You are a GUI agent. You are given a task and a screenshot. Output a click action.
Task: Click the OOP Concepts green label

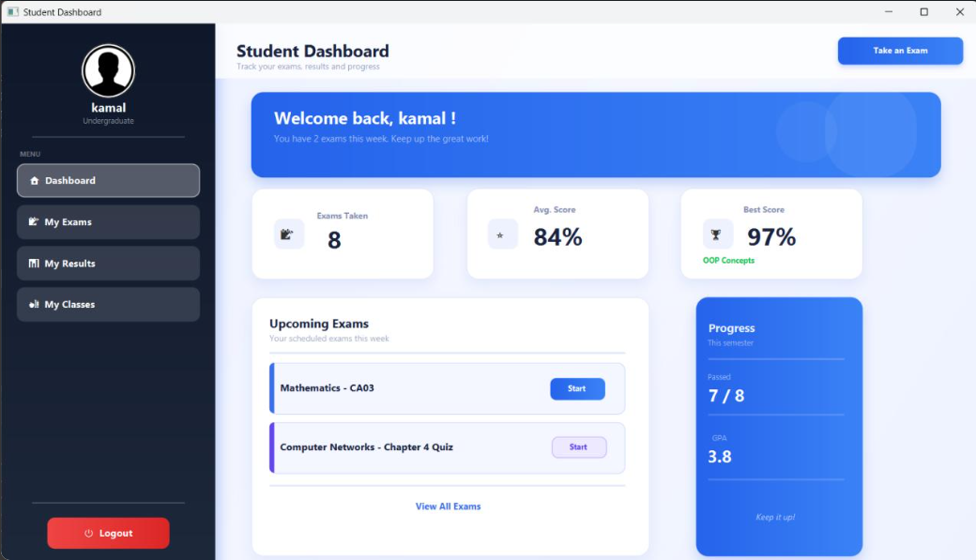(x=728, y=260)
